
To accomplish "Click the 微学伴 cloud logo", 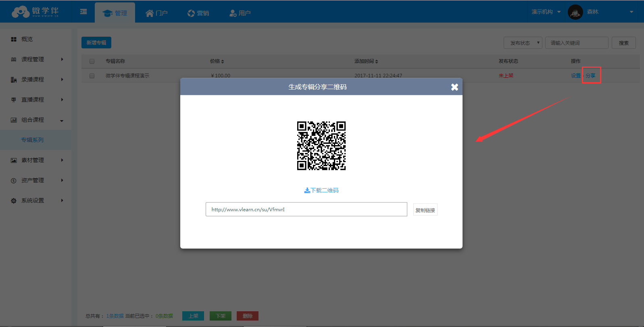I will pos(35,12).
